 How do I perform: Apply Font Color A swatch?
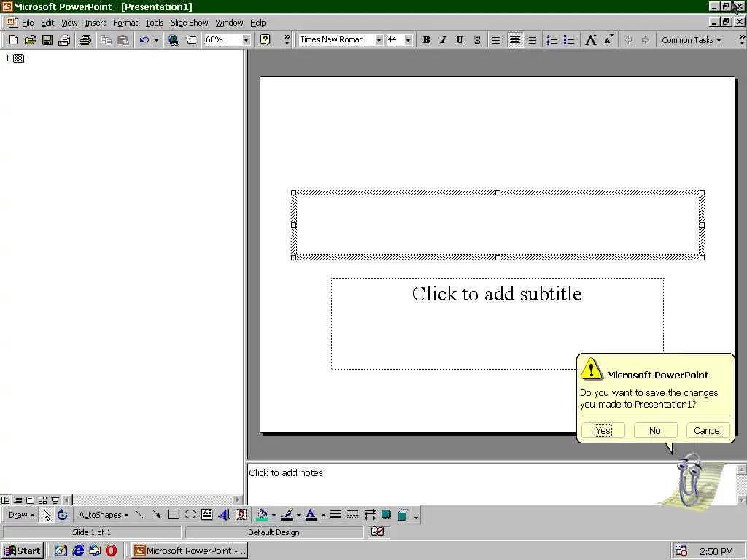click(311, 515)
